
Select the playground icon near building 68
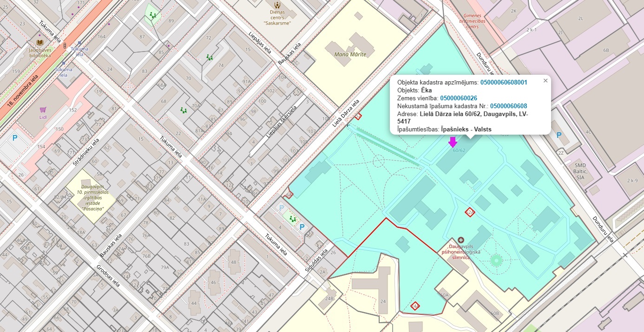click(184, 111)
